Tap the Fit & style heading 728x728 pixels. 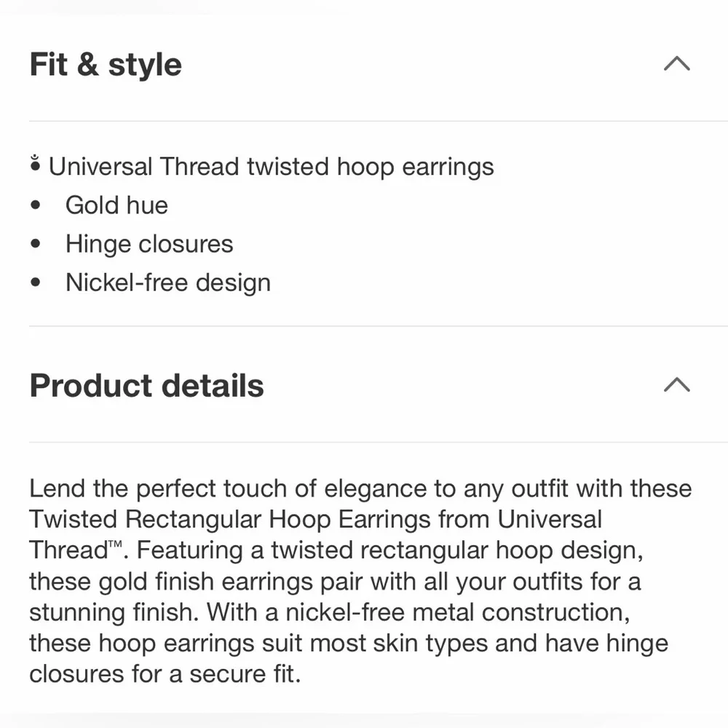106,64
